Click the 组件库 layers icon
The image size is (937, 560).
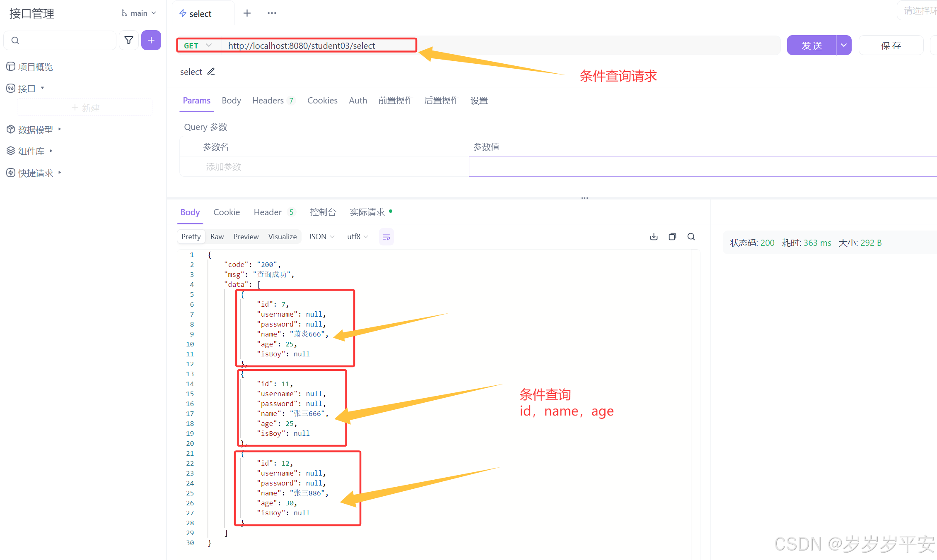pyautogui.click(x=11, y=151)
